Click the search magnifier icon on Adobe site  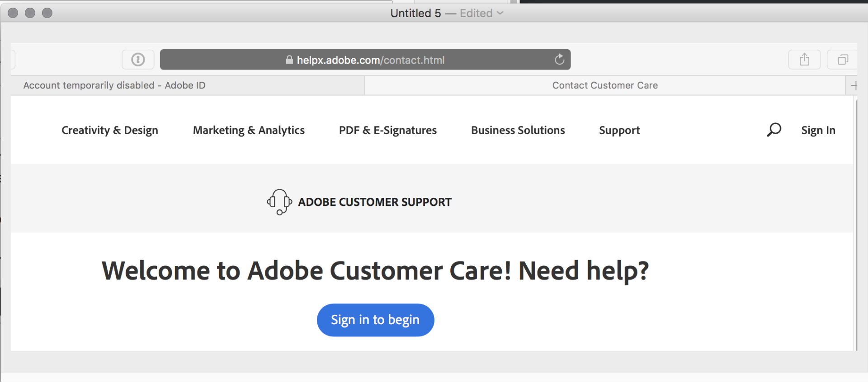click(x=774, y=130)
